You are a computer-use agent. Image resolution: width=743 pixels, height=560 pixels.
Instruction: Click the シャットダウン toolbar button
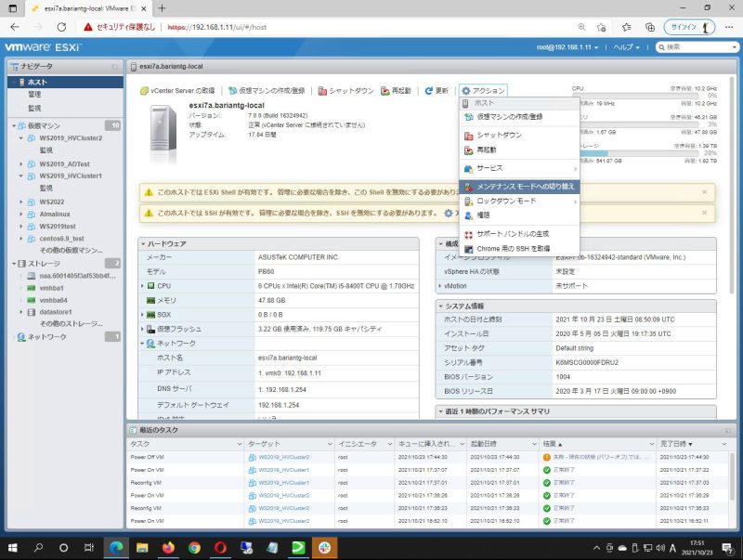[345, 90]
